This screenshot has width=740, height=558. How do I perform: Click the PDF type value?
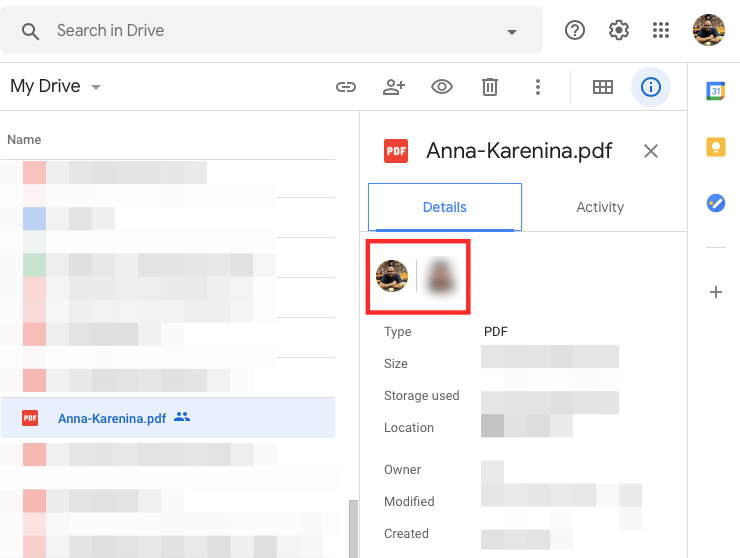[496, 331]
